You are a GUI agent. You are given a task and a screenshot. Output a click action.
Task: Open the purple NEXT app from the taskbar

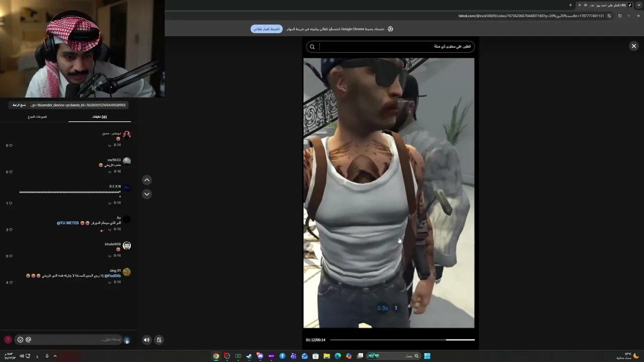coord(271,356)
